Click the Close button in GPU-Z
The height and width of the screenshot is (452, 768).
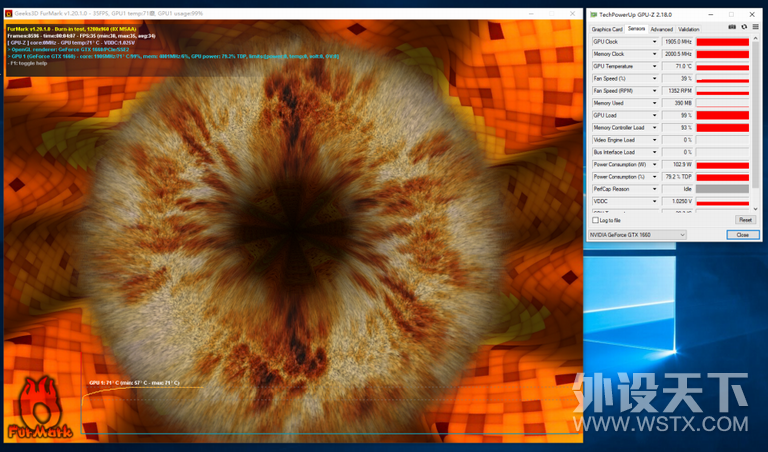pos(743,235)
